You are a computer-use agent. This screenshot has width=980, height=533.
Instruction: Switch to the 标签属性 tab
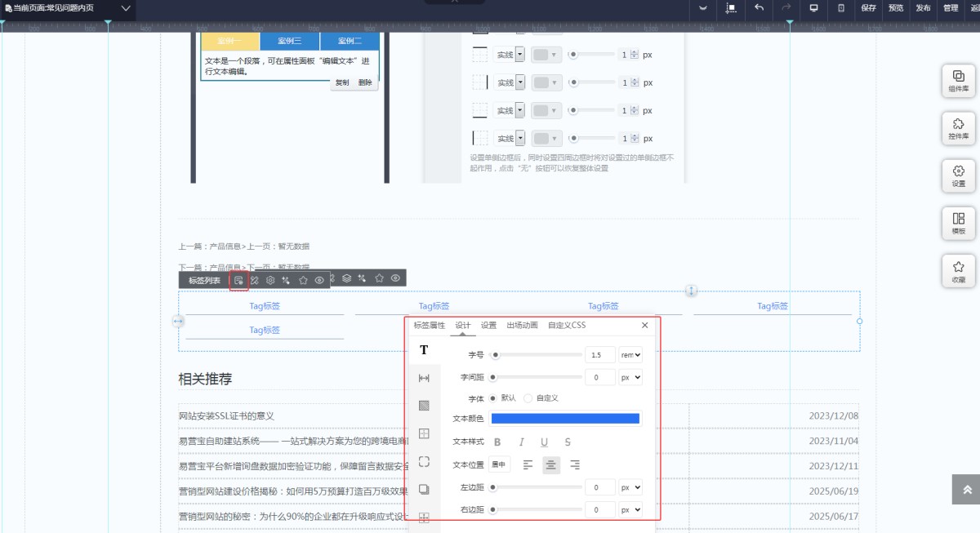coord(429,325)
